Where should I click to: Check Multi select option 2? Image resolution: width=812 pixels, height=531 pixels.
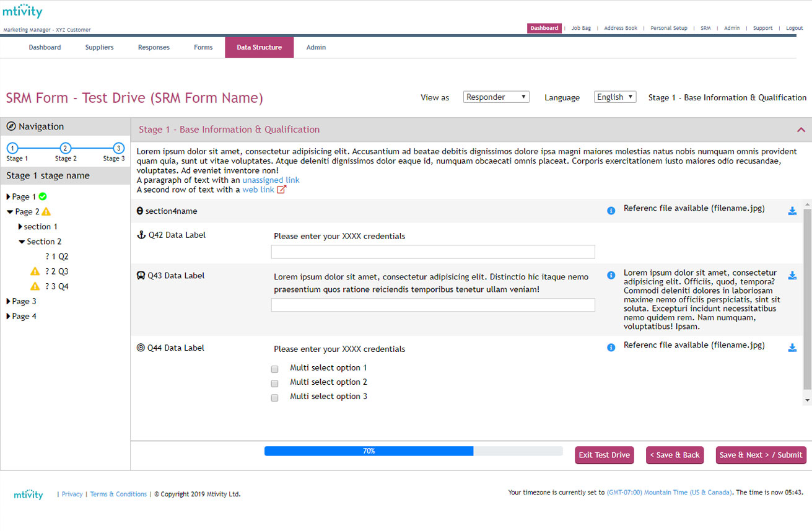point(275,384)
